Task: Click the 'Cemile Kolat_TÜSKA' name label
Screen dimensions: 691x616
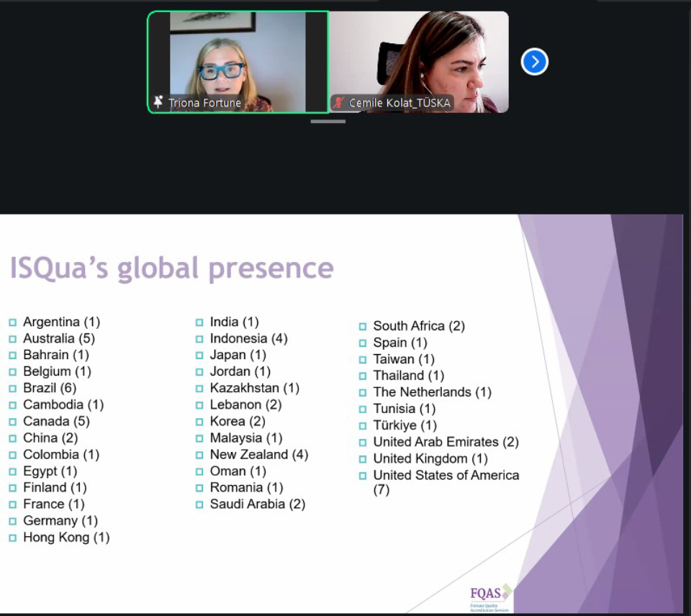Action: click(x=399, y=103)
